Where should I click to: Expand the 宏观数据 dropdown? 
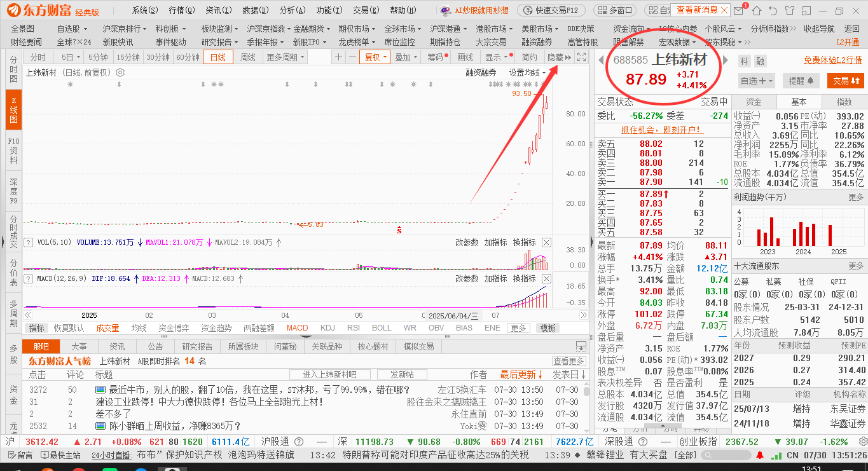click(x=677, y=42)
